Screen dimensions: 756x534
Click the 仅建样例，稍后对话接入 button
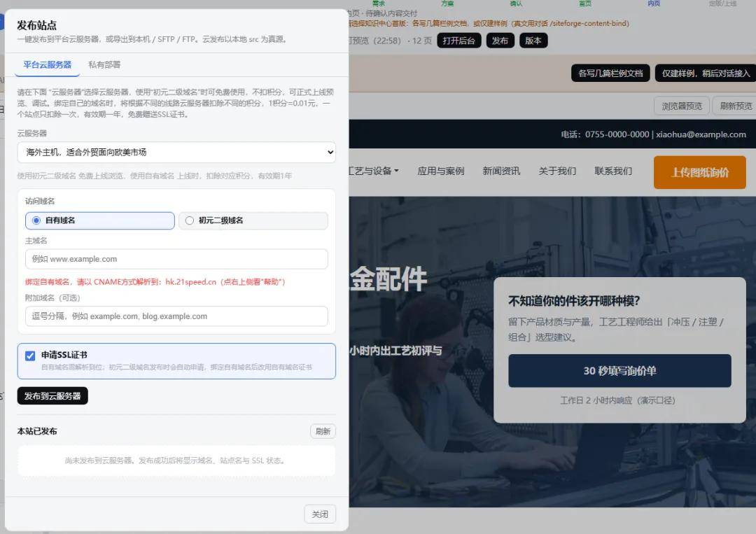coord(706,73)
